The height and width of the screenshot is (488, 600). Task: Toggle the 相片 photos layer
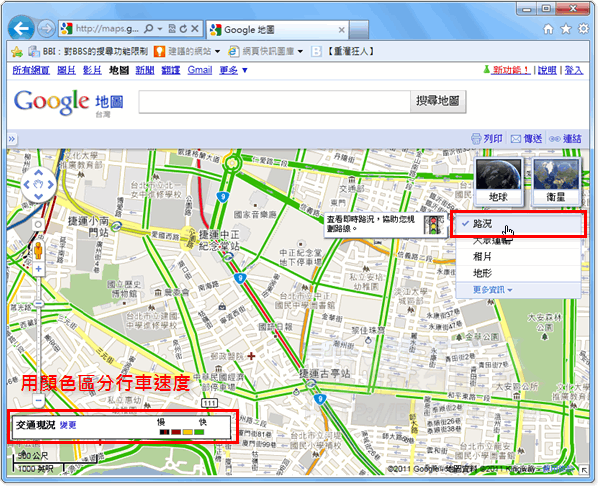[518, 256]
